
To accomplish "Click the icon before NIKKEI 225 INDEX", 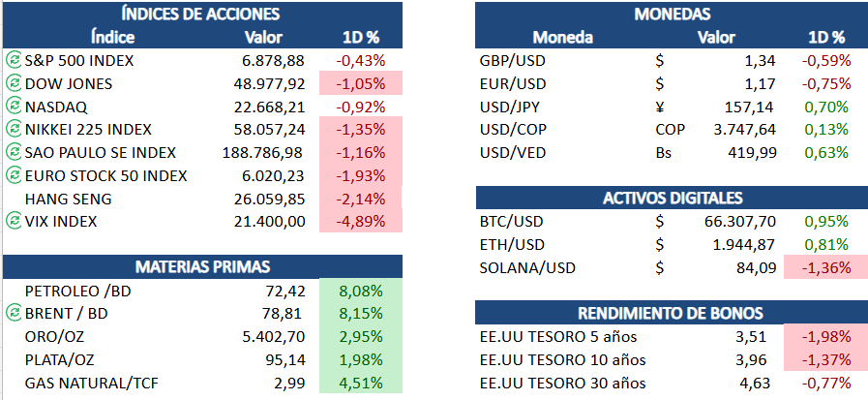I will [13, 130].
